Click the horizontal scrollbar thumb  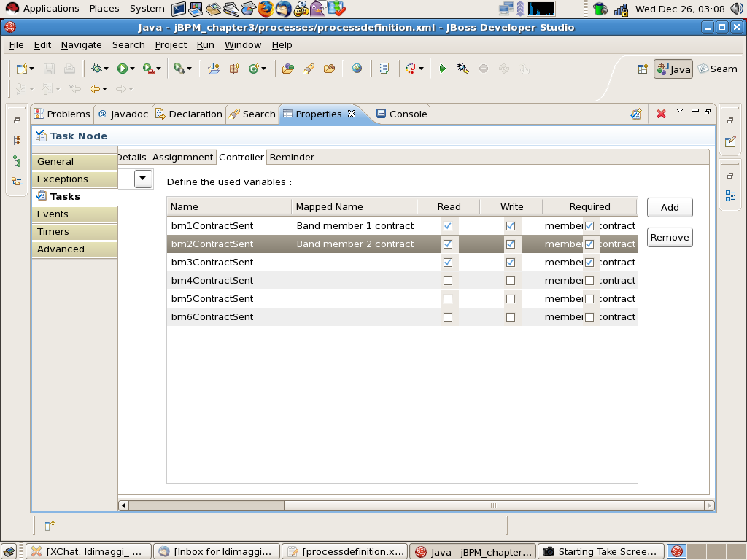point(206,505)
